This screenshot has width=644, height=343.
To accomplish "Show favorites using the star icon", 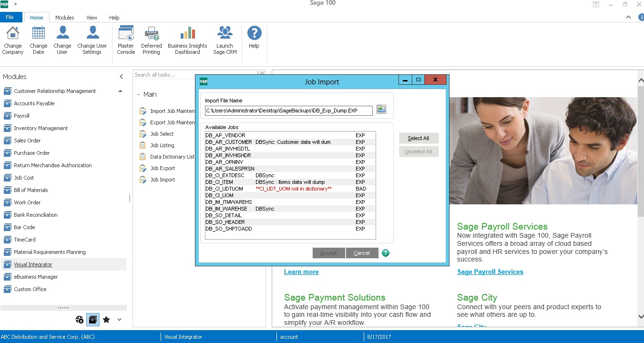I will tap(106, 320).
